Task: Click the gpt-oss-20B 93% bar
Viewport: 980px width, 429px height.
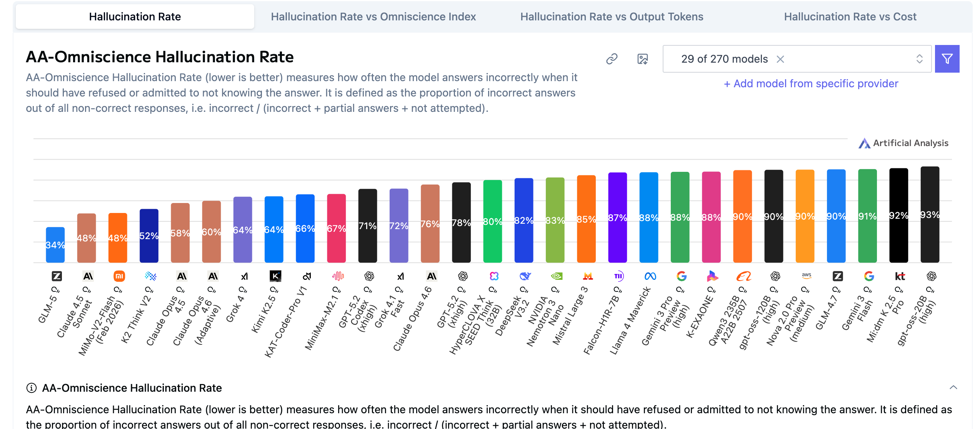Action: click(x=930, y=214)
